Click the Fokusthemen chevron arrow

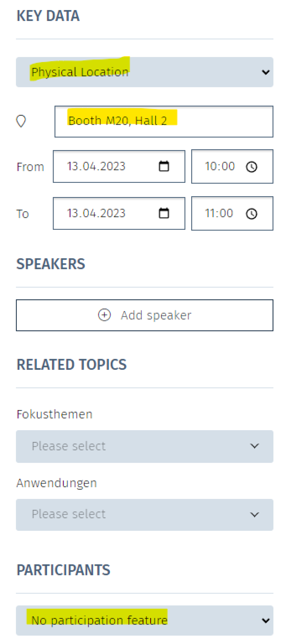tap(254, 446)
